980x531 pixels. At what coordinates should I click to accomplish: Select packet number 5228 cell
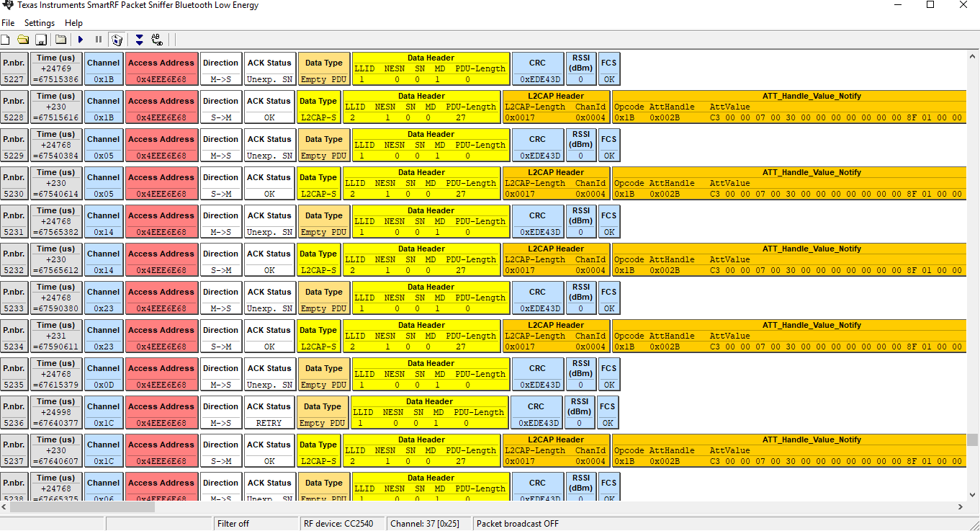(x=14, y=107)
